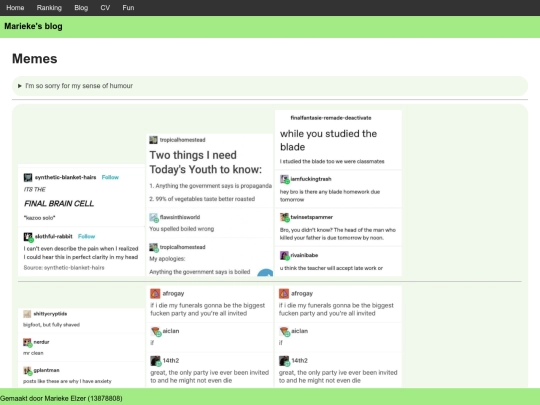Click 14th2 avatar in middle meme
The width and height of the screenshot is (540, 405).
156,361
